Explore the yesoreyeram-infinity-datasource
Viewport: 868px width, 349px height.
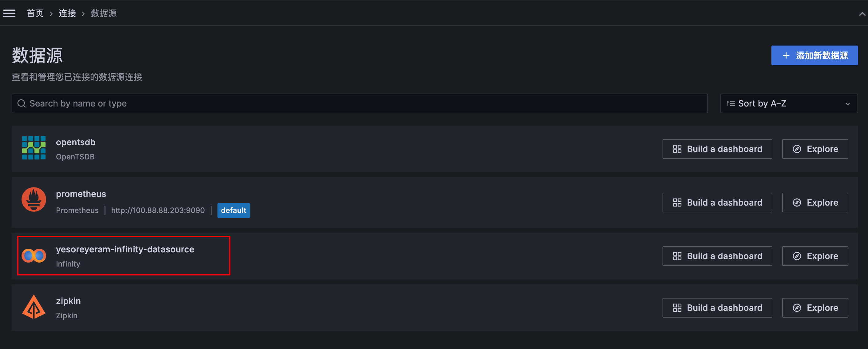click(x=814, y=256)
